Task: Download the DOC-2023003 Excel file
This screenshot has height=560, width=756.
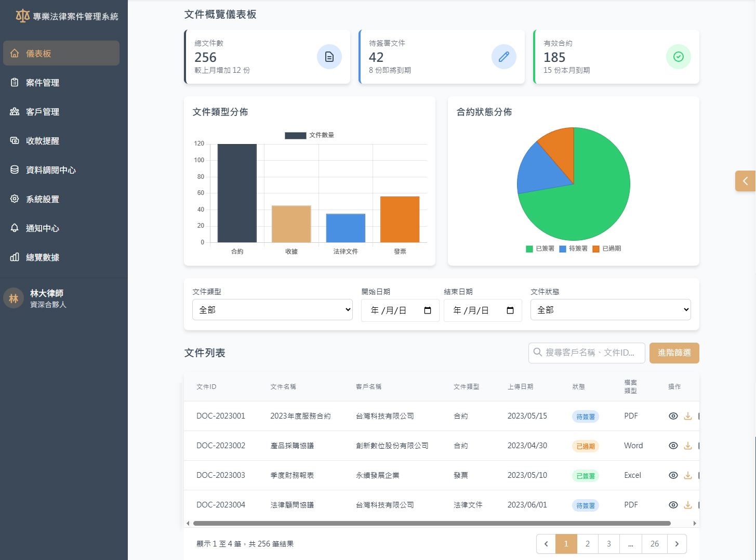Action: pyautogui.click(x=688, y=475)
